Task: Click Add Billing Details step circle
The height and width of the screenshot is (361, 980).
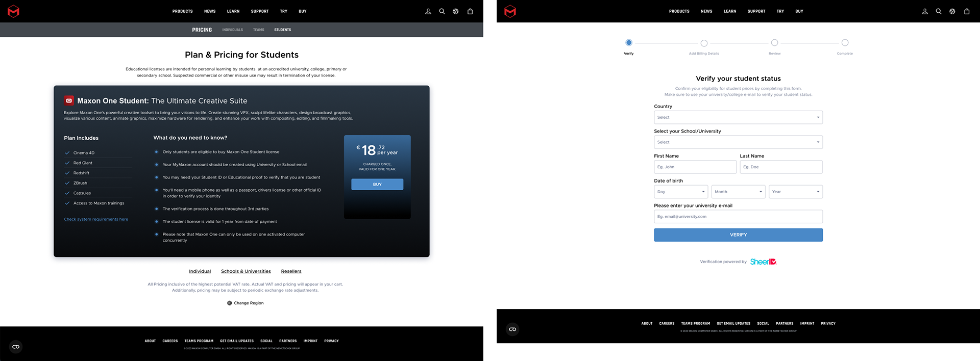Action: point(704,43)
